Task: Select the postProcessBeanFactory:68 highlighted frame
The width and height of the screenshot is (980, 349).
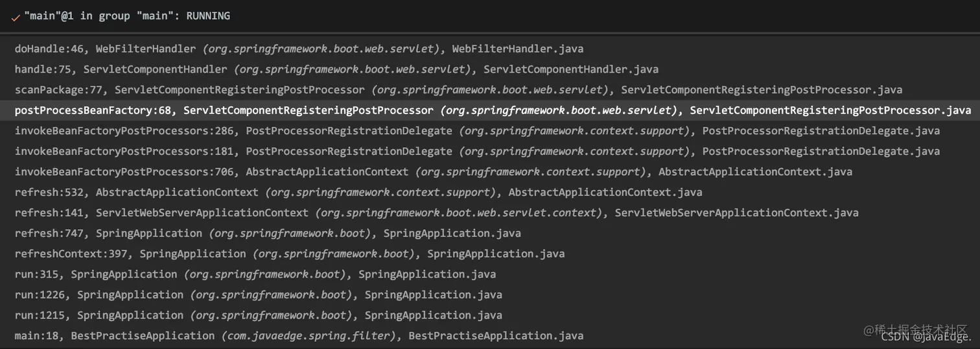Action: pyautogui.click(x=490, y=110)
